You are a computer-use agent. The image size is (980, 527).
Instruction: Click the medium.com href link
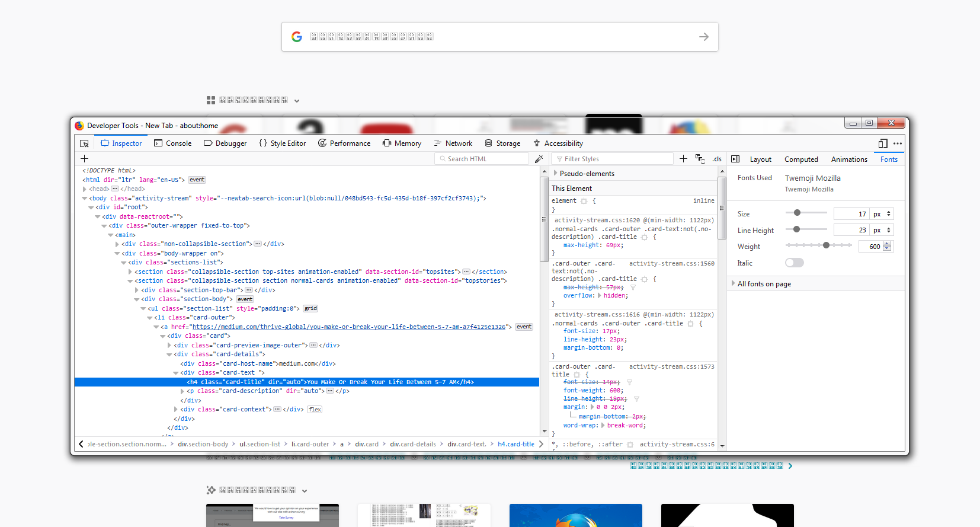click(x=348, y=327)
